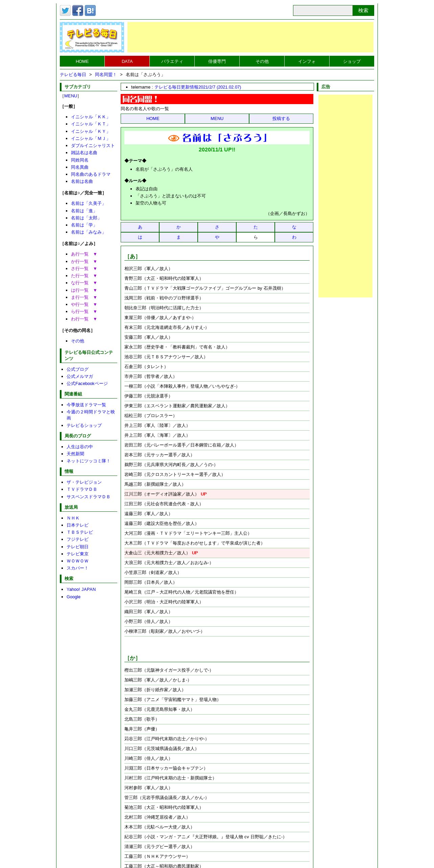Open the 公式Facebookページ link

coord(87,384)
